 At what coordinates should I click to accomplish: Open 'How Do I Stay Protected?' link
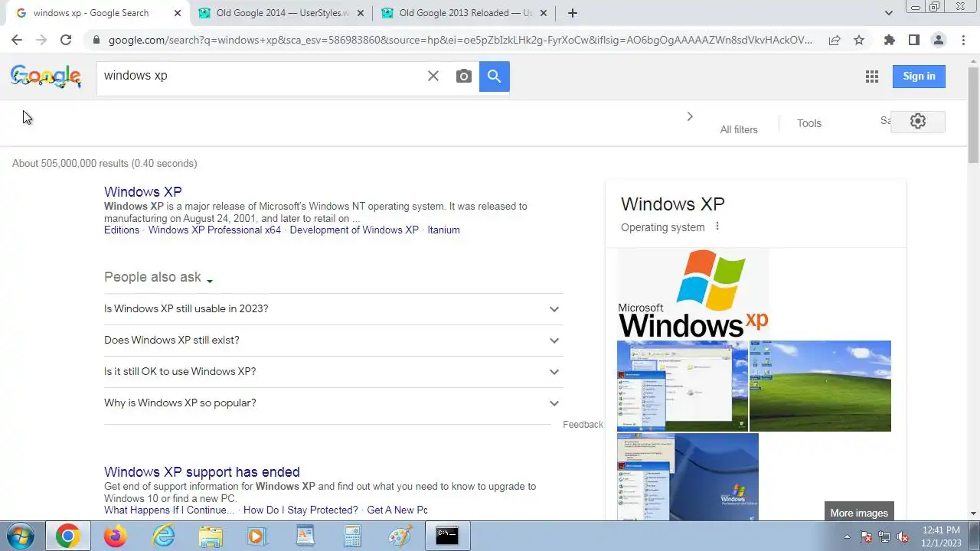click(x=301, y=510)
